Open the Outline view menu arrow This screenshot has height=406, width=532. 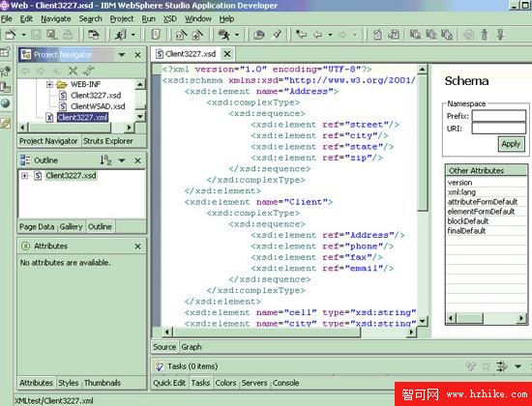point(122,160)
